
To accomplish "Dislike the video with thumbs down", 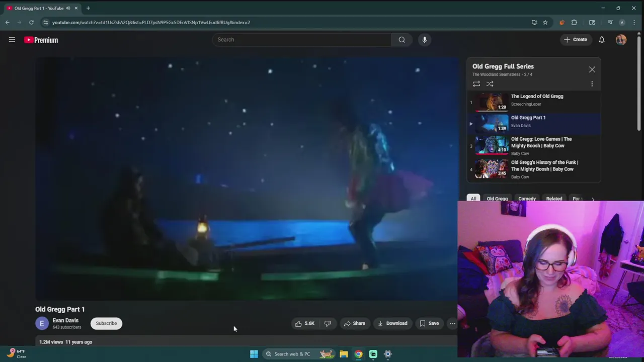I will (x=328, y=323).
